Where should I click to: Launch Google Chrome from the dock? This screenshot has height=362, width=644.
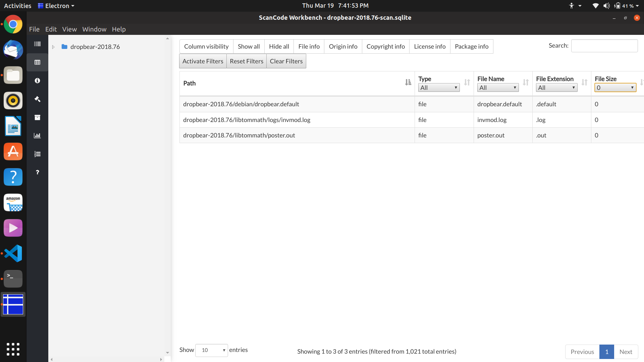pos(13,24)
